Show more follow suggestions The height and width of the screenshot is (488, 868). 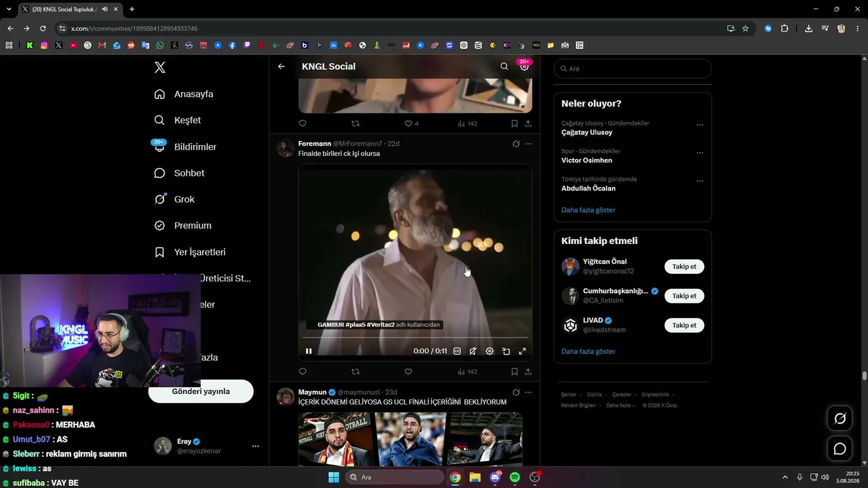click(588, 352)
